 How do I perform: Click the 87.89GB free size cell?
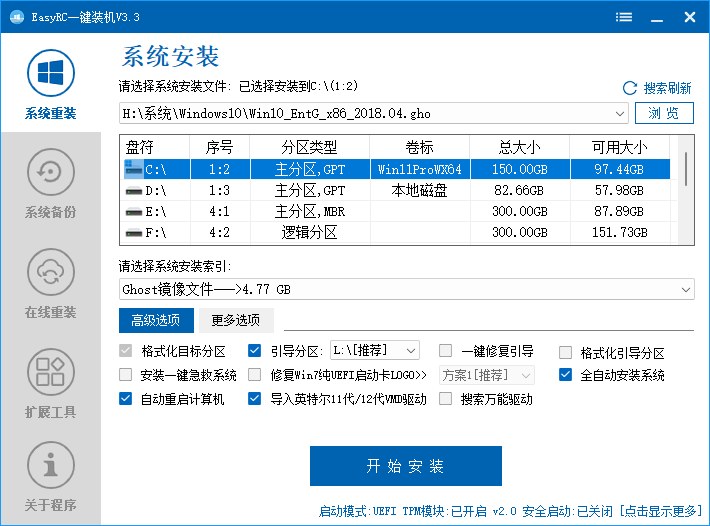click(620, 211)
